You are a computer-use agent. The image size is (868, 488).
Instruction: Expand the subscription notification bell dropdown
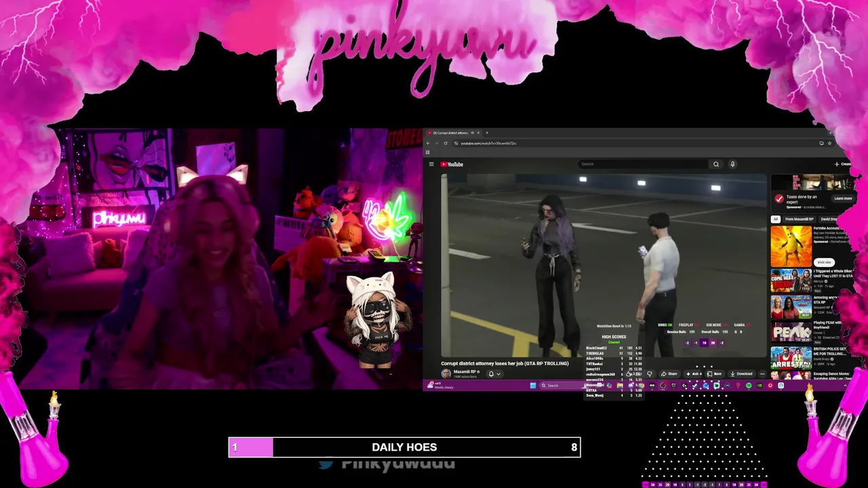[494, 373]
